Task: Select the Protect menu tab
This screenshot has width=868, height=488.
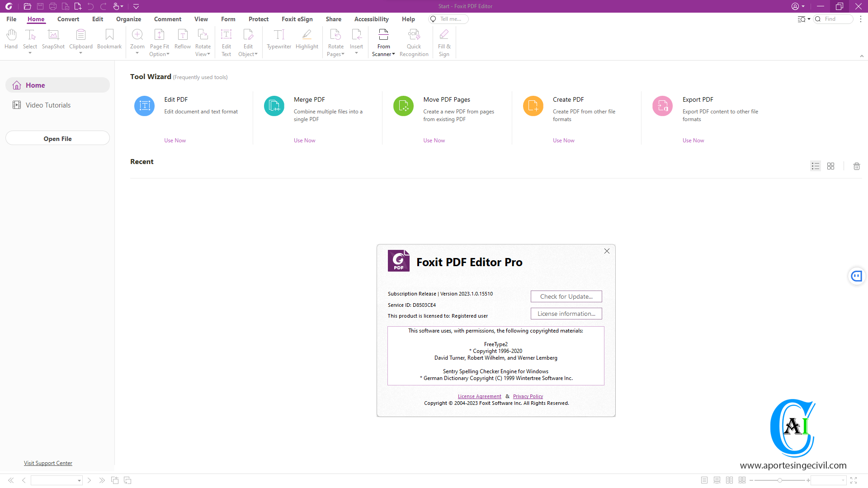Action: 258,19
